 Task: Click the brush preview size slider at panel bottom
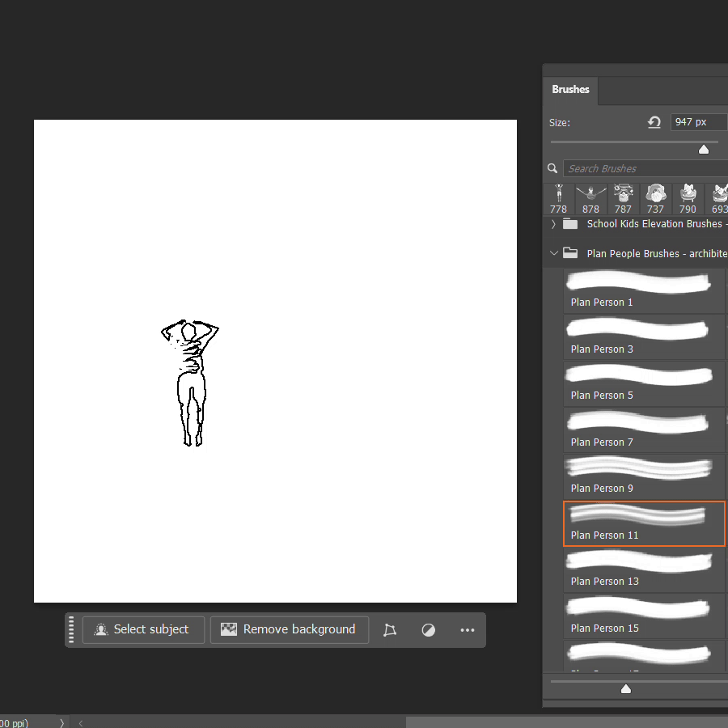tap(625, 688)
